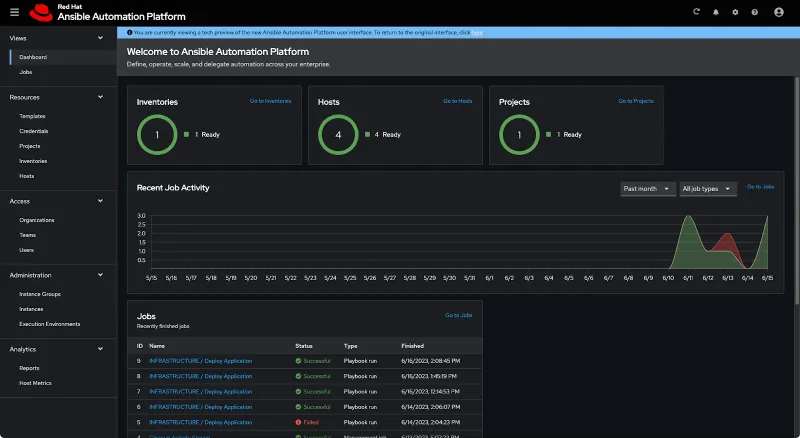800x438 pixels.
Task: Click the Go to Projects link
Action: pyautogui.click(x=635, y=101)
